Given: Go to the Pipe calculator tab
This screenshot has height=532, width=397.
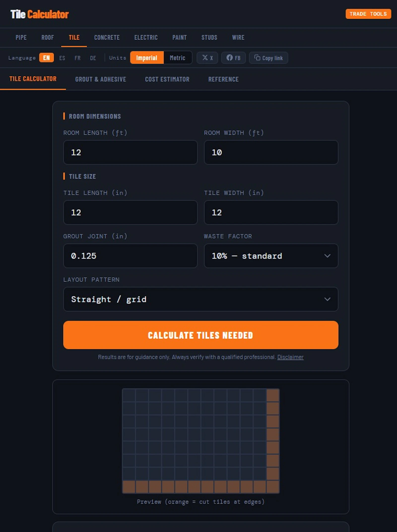Looking at the screenshot, I should [21, 37].
